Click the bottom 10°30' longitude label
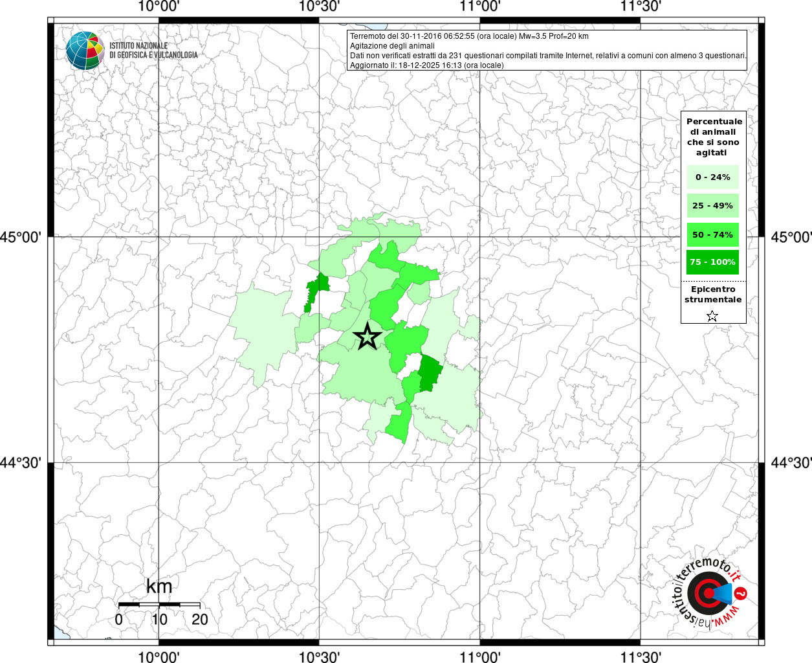The width and height of the screenshot is (812, 663). click(319, 657)
